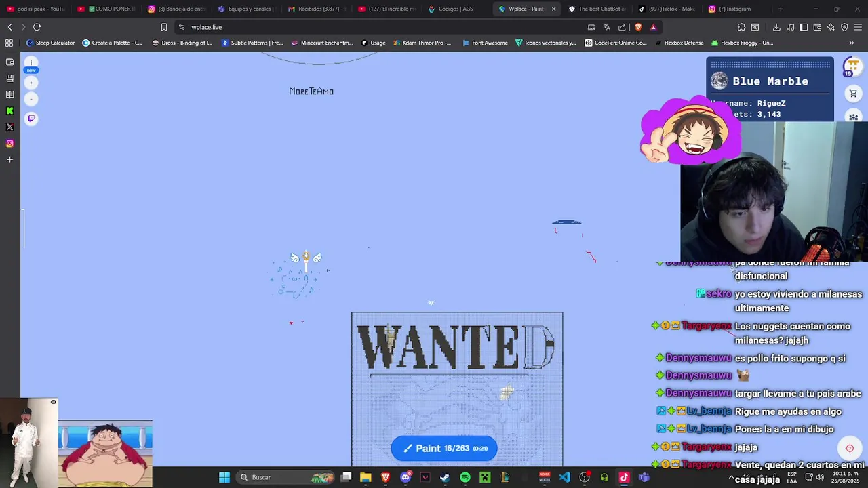This screenshot has height=488, width=868.
Task: Switch to the 'Equipos y canales' tab
Action: click(248, 9)
